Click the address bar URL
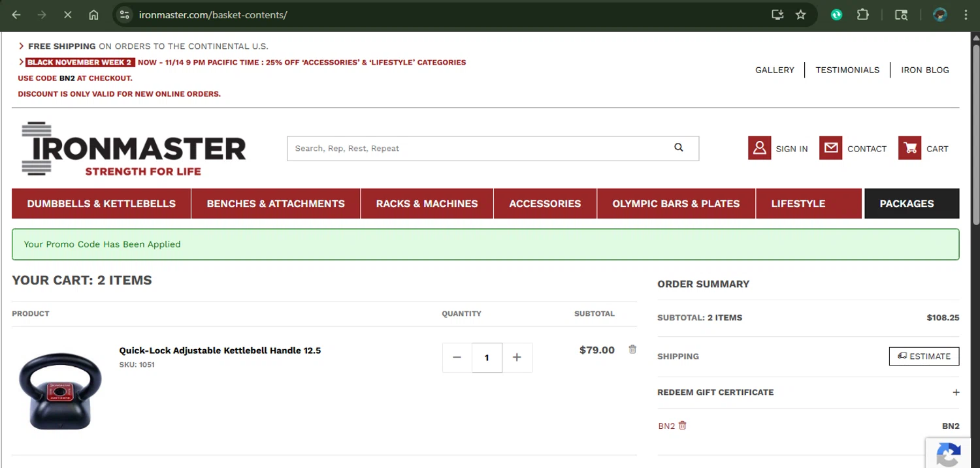The width and height of the screenshot is (980, 468). pyautogui.click(x=213, y=14)
